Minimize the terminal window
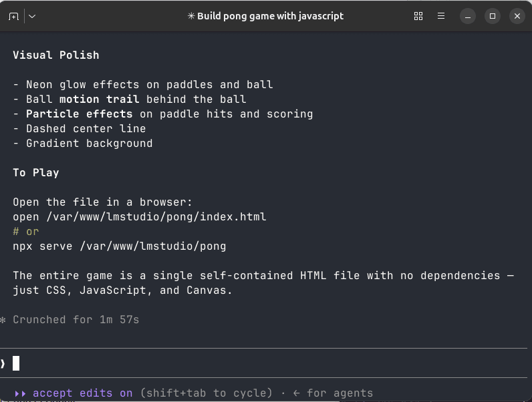This screenshot has height=402, width=532. [468, 16]
